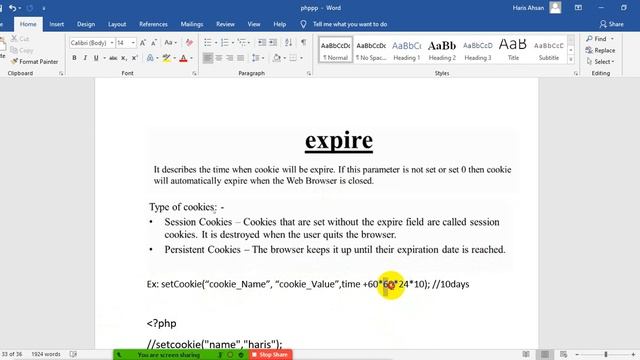The height and width of the screenshot is (360, 640).
Task: Apply the Subtitle style
Action: coord(549,50)
